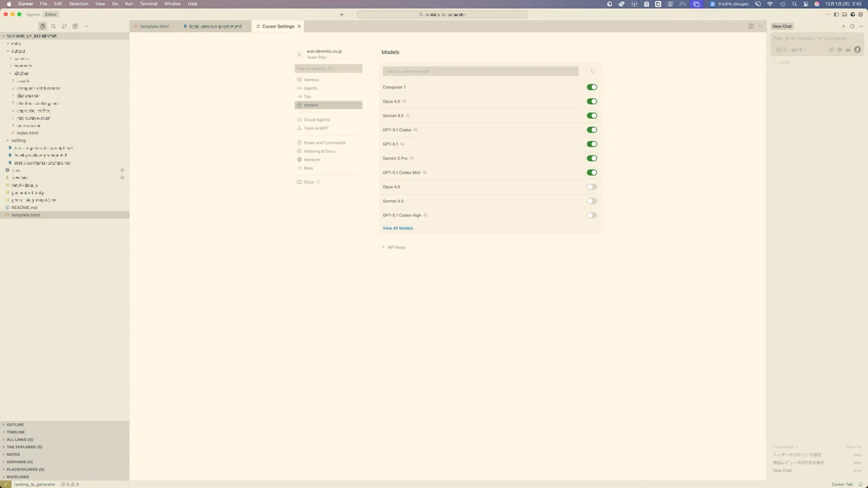Disable the first Opus 4.5 toggle
Viewport: 868px width, 488px height.
pos(592,101)
